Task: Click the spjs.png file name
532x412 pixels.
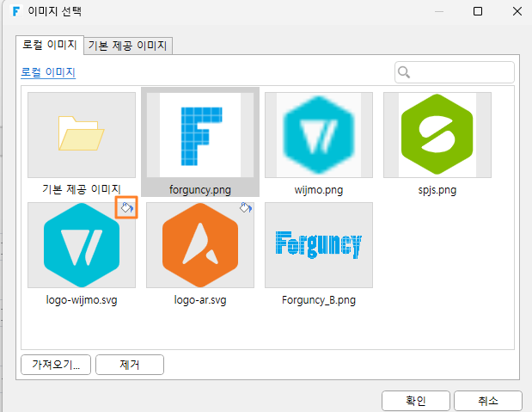Action: pyautogui.click(x=437, y=189)
